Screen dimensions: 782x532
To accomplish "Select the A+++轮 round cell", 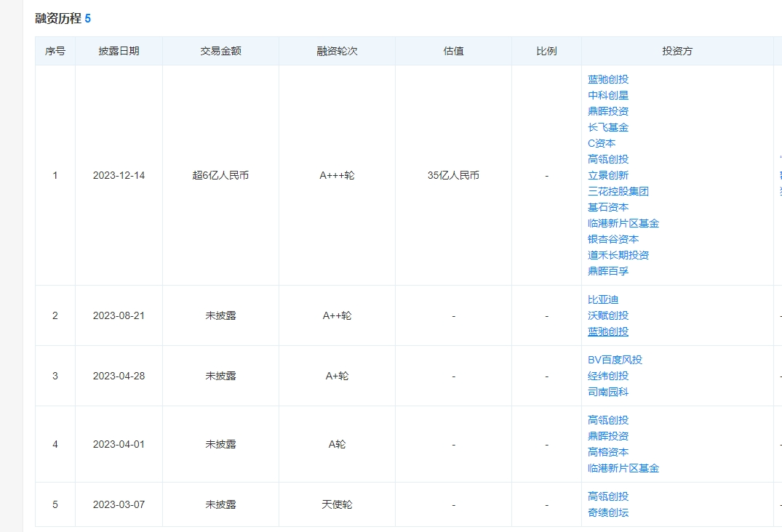I will click(337, 175).
